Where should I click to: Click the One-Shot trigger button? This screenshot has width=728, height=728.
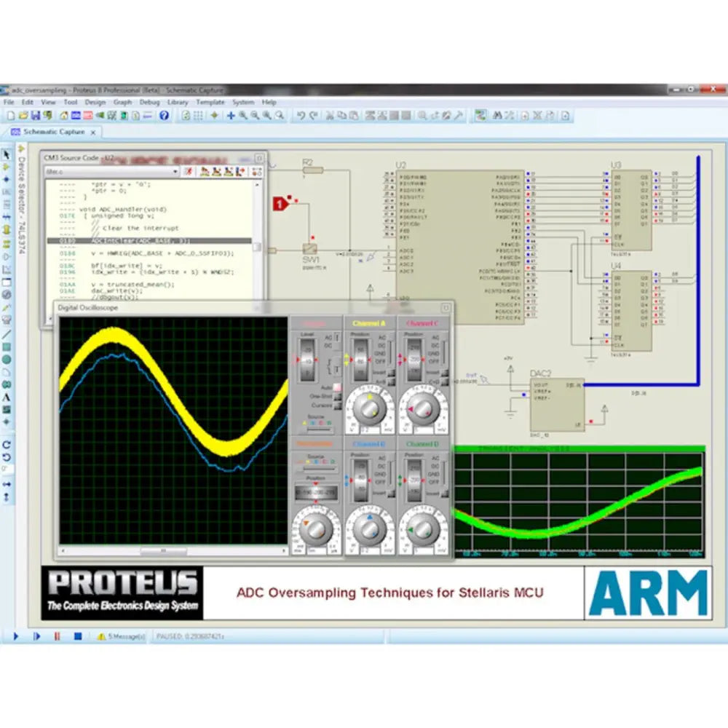click(x=336, y=397)
